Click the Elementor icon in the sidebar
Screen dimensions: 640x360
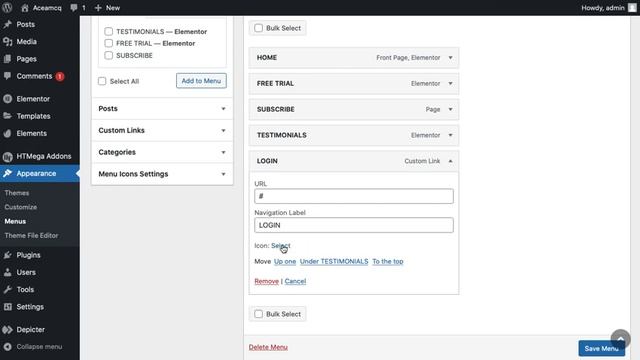click(x=7, y=99)
